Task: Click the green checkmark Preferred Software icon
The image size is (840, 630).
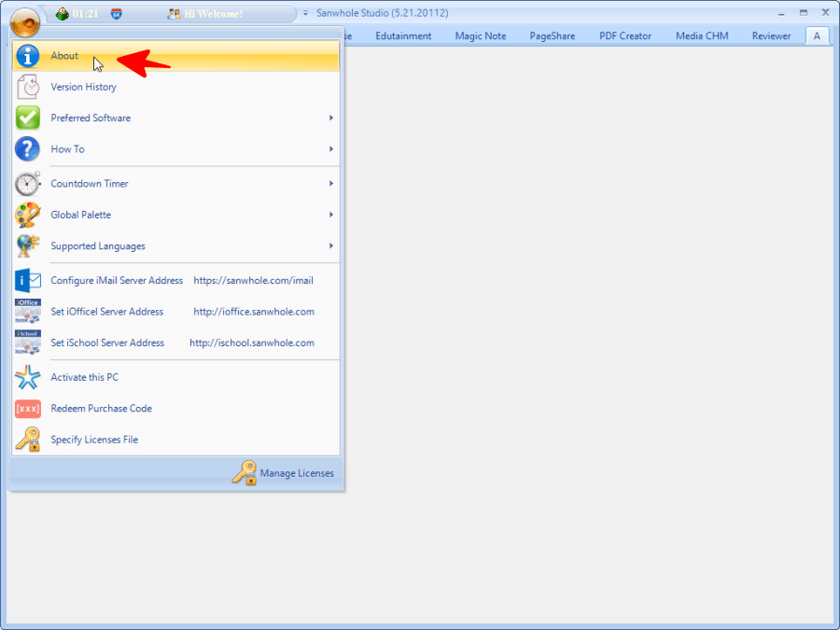Action: [x=27, y=118]
